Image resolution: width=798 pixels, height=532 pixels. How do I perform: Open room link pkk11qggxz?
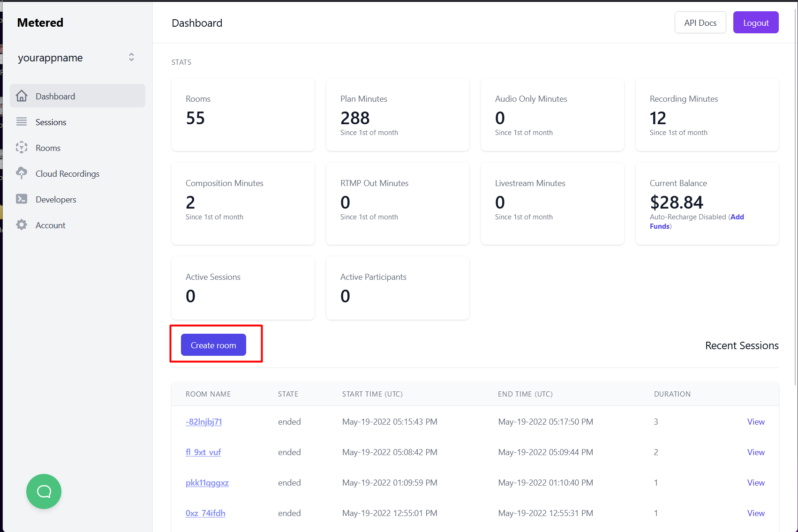tap(207, 483)
